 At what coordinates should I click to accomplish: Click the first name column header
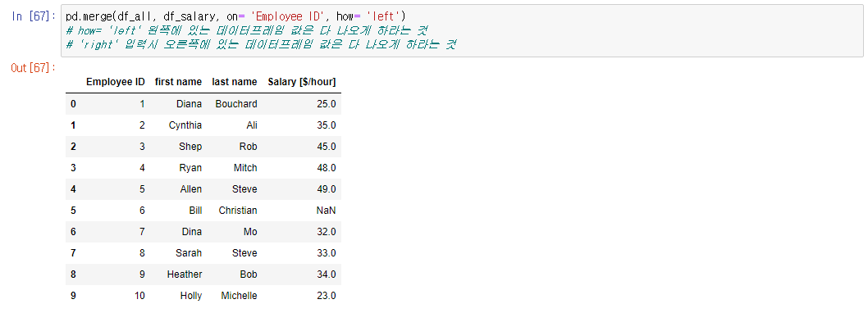pyautogui.click(x=178, y=82)
